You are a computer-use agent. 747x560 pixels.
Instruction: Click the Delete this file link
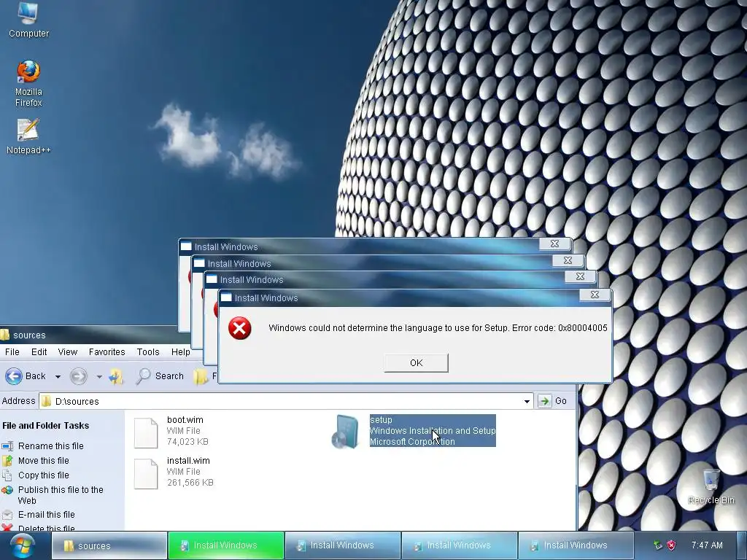(x=47, y=528)
